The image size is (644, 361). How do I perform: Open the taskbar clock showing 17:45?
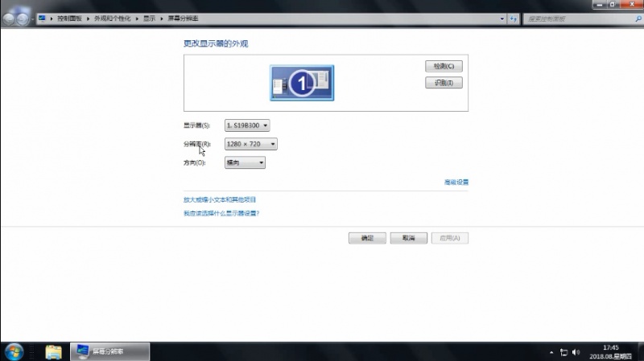610,352
